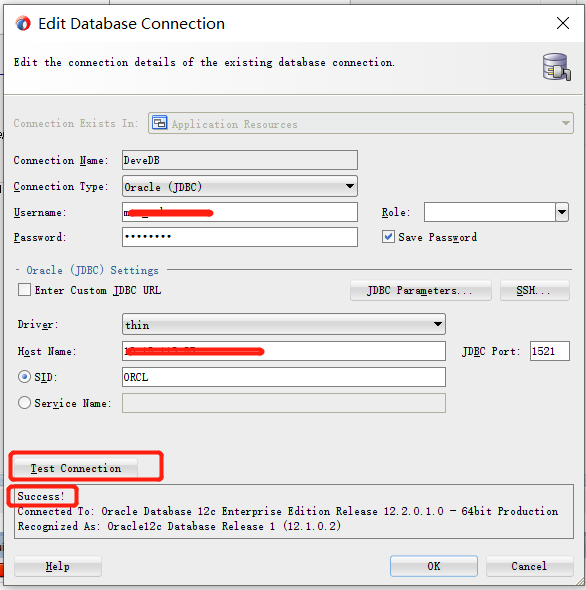Close the Edit Database Connection dialog

click(563, 23)
